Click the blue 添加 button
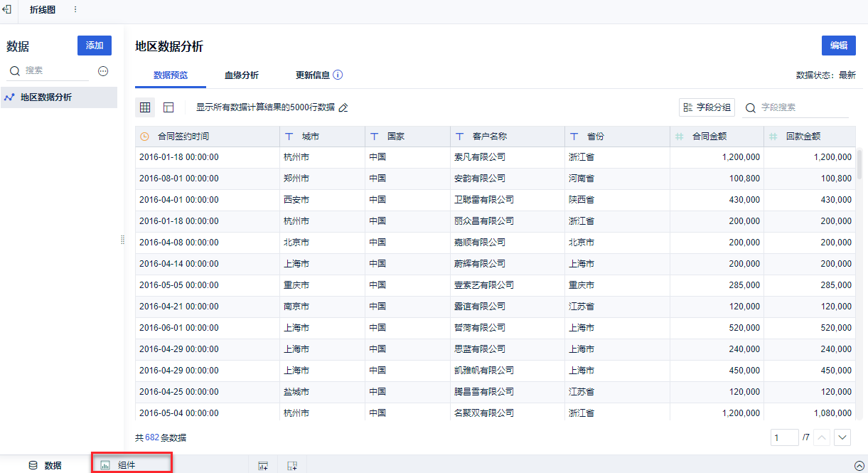 tap(95, 46)
